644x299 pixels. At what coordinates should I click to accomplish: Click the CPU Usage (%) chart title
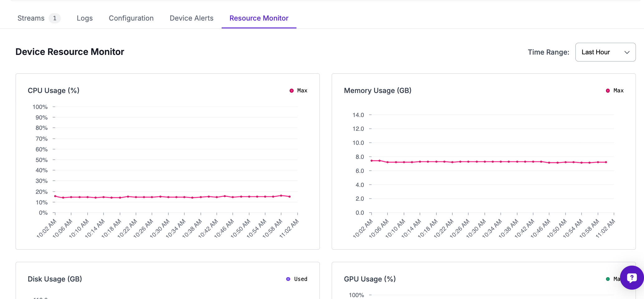pos(54,91)
